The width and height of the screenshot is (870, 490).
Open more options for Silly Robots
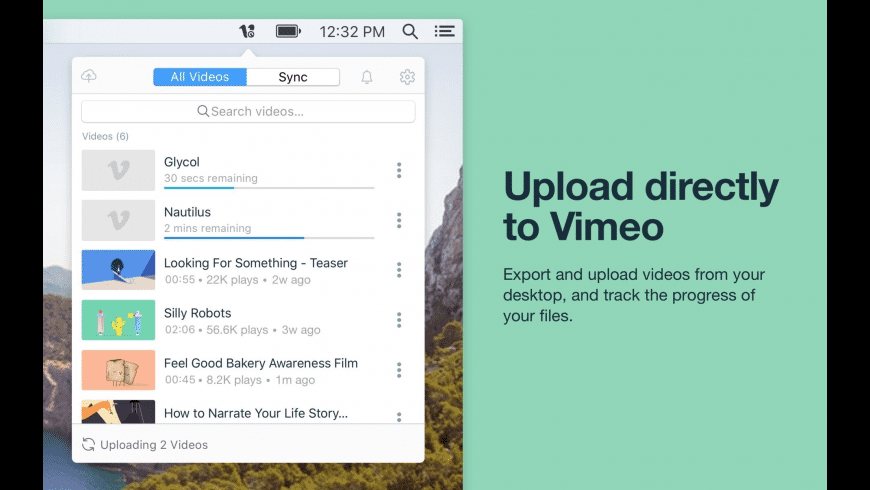(x=399, y=320)
